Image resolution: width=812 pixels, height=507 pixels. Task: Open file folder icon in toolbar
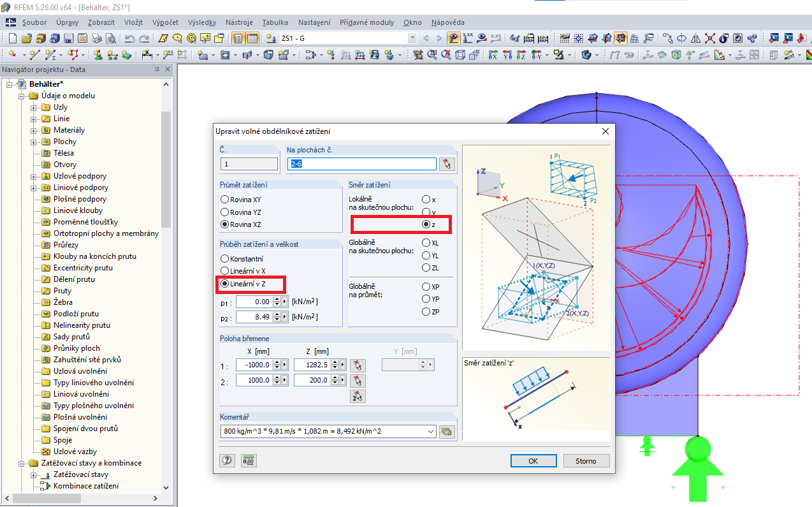[x=27, y=38]
